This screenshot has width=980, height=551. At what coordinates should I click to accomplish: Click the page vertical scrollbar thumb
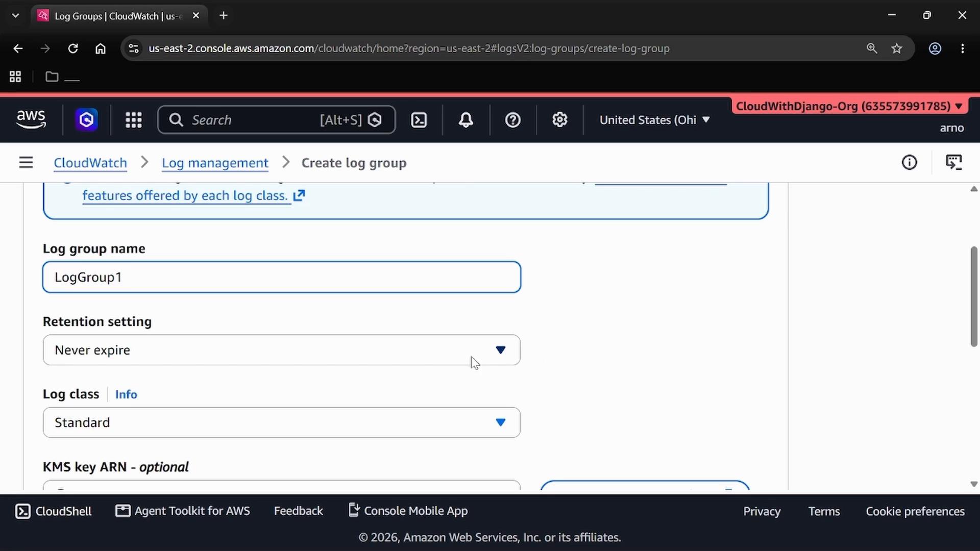[974, 296]
